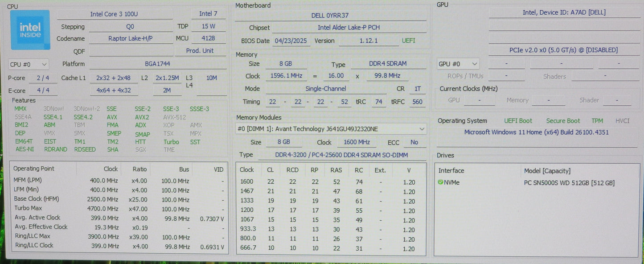The image size is (644, 264).
Task: Expand the memory module DIMM 1 dropdown
Action: pyautogui.click(x=331, y=129)
